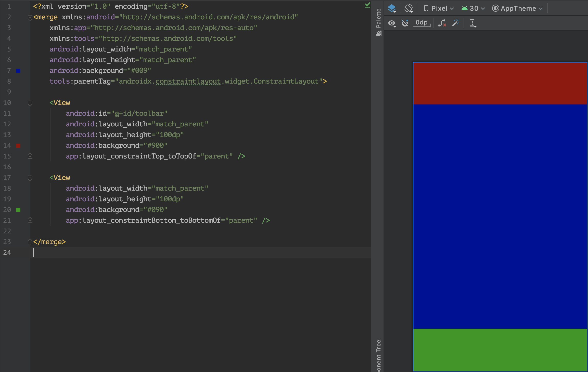This screenshot has width=588, height=372.
Task: Infer constraints with the magic wand
Action: pyautogui.click(x=456, y=23)
